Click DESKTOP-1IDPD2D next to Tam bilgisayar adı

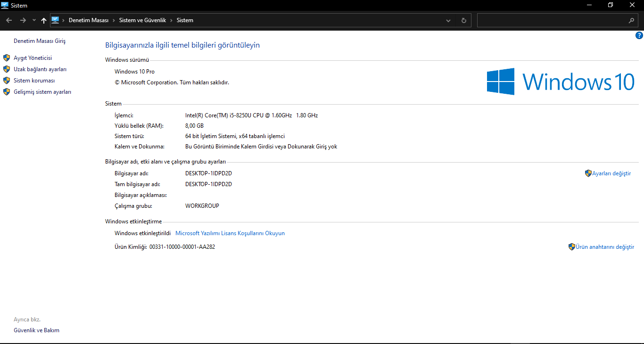pyautogui.click(x=208, y=184)
